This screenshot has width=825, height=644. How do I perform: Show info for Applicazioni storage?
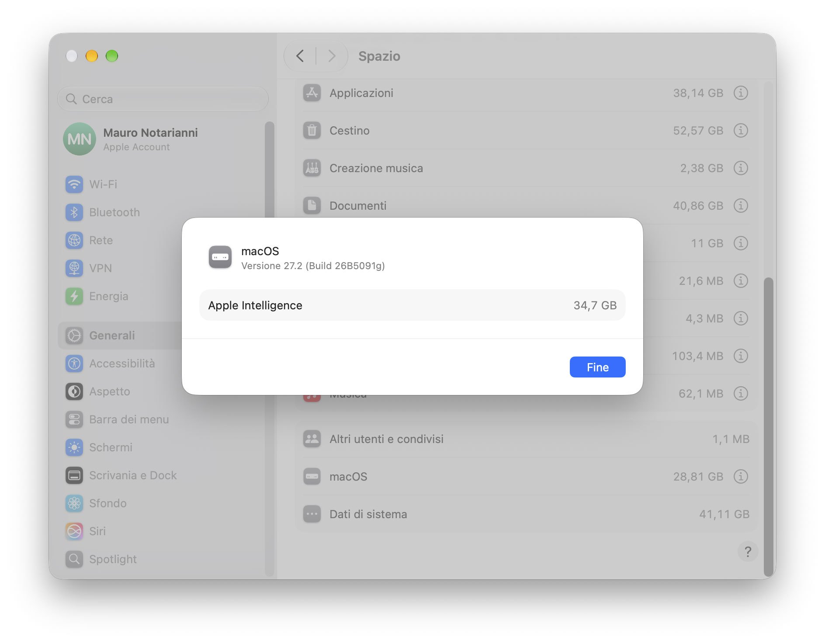coord(741,93)
